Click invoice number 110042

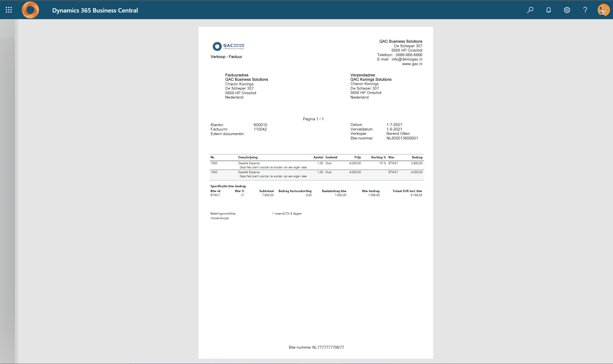(x=260, y=129)
